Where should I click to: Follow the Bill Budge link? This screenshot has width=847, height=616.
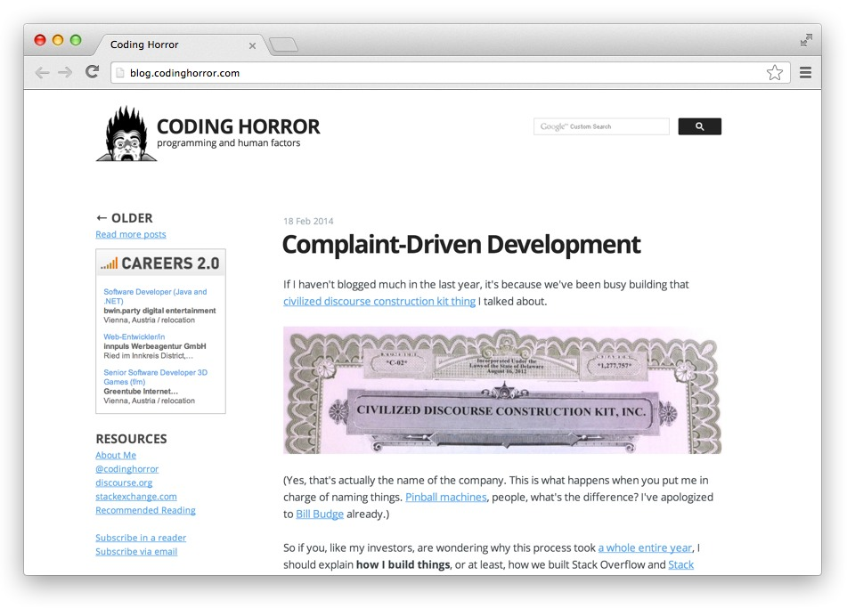pos(320,514)
